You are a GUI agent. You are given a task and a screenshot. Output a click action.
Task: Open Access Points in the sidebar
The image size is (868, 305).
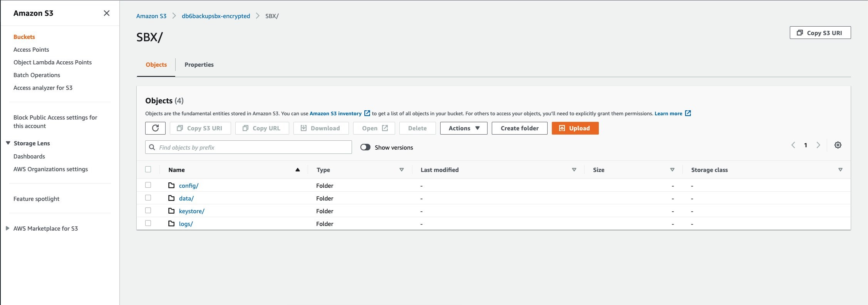[31, 50]
